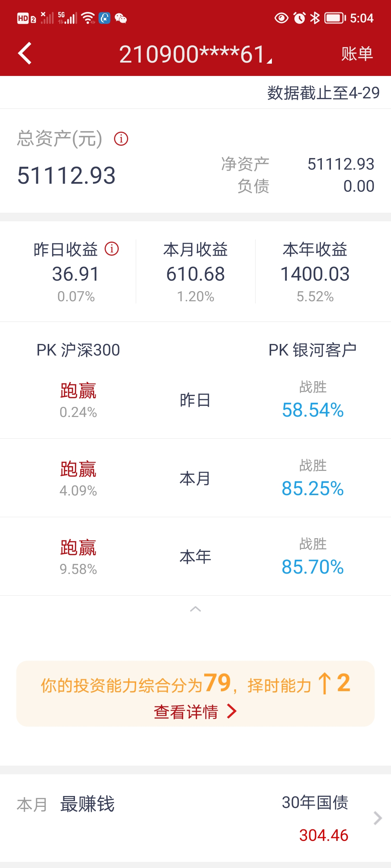Tap the WeChat status bar icon

point(121,18)
